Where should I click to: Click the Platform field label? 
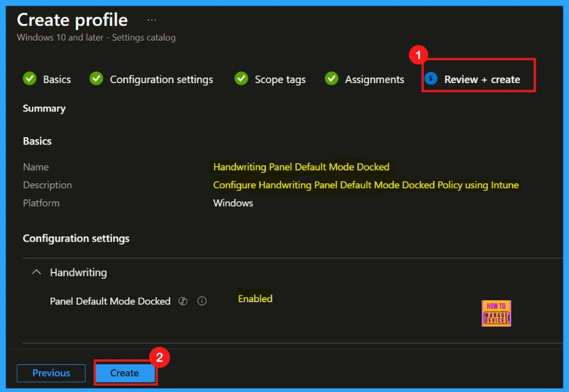tap(41, 203)
